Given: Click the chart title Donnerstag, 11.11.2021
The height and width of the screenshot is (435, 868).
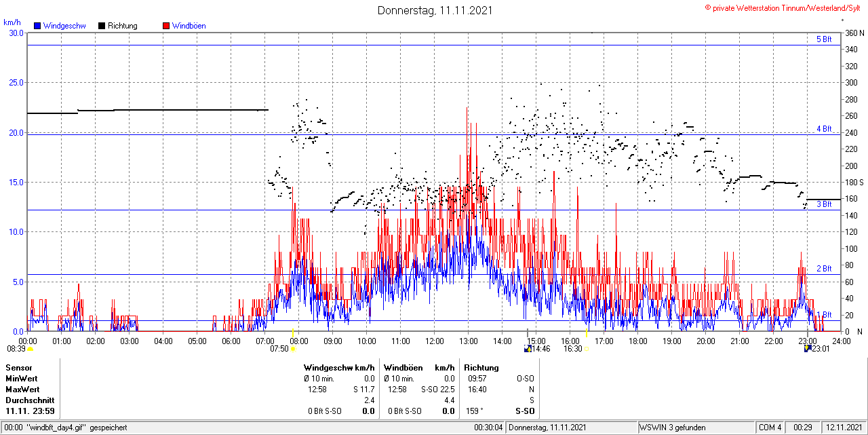Looking at the screenshot, I should click(435, 10).
